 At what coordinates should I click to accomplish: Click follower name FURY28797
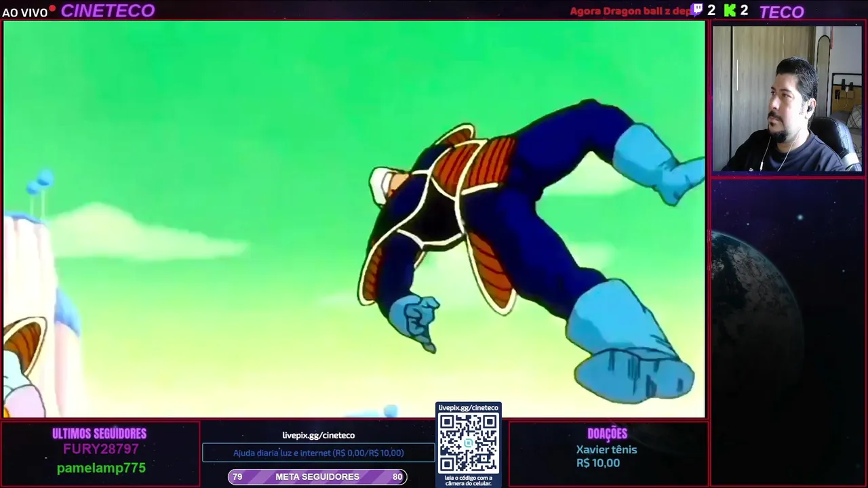pos(101,449)
